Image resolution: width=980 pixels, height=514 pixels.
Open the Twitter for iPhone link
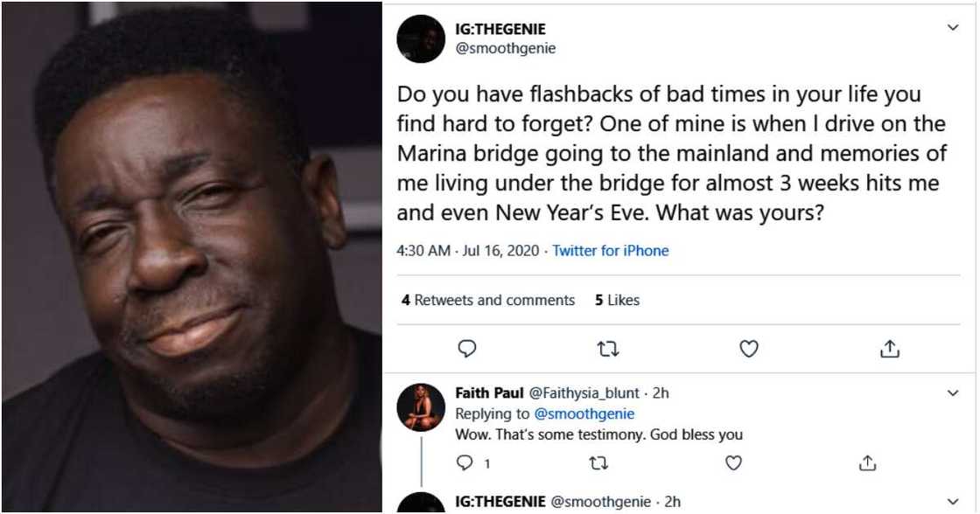[610, 251]
